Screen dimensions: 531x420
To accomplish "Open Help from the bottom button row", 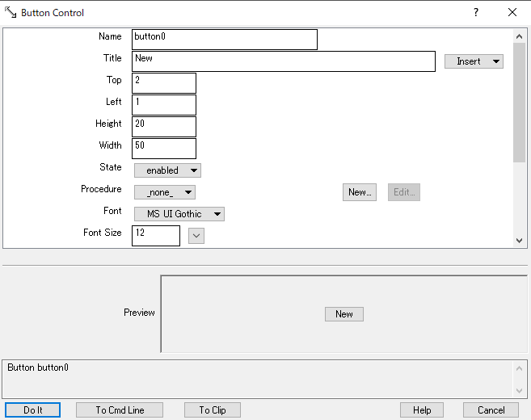I will (422, 410).
